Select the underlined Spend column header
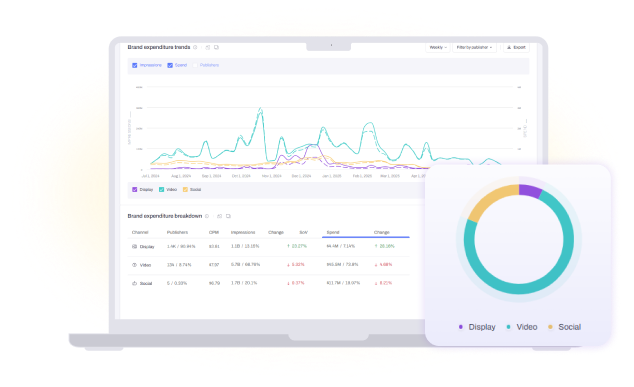 [333, 233]
